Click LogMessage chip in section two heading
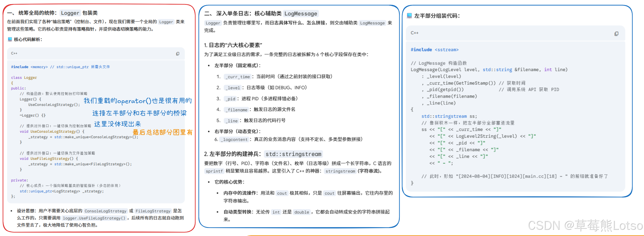Screen dimensions: 644x236 301,14
